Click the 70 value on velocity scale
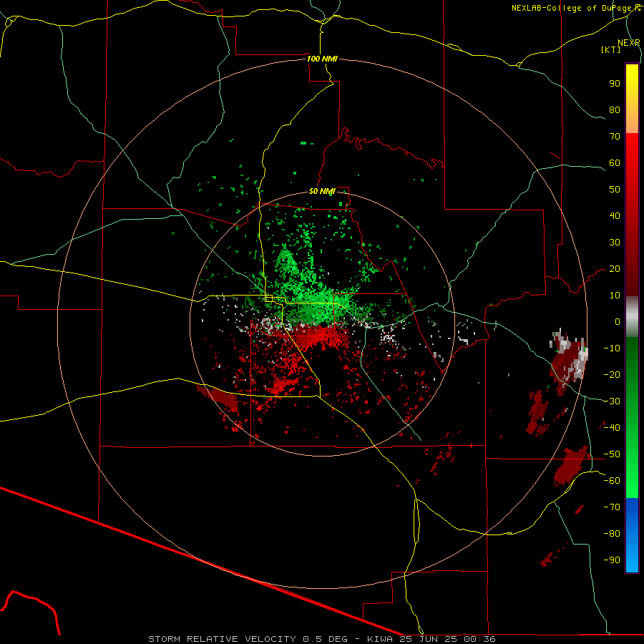 pos(615,137)
